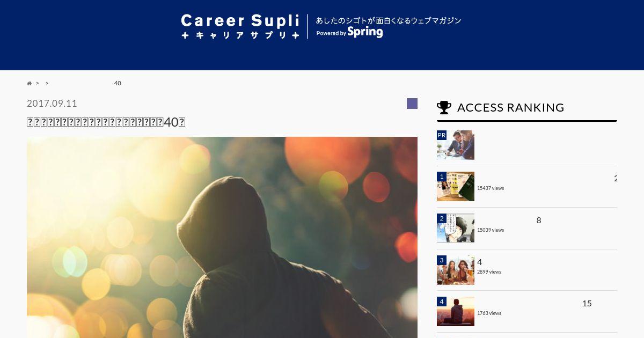Click the Spring brand logo in header
This screenshot has width=644, height=338.
tap(365, 32)
